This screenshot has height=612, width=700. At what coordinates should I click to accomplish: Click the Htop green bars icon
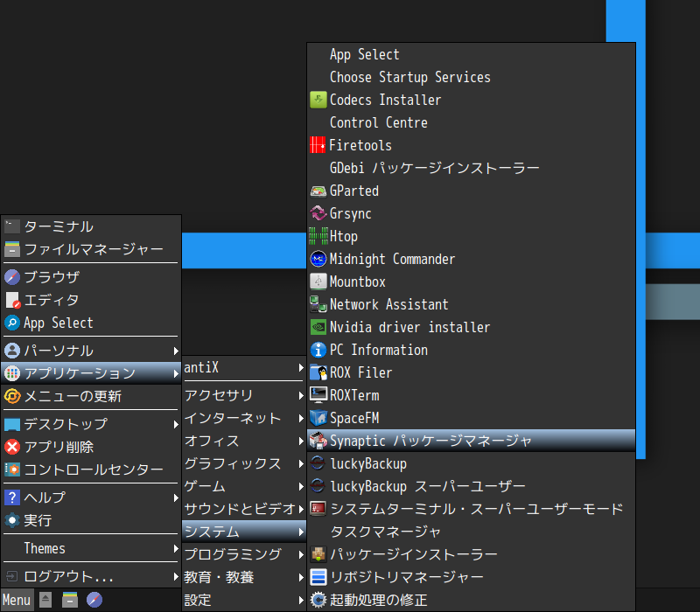click(318, 236)
